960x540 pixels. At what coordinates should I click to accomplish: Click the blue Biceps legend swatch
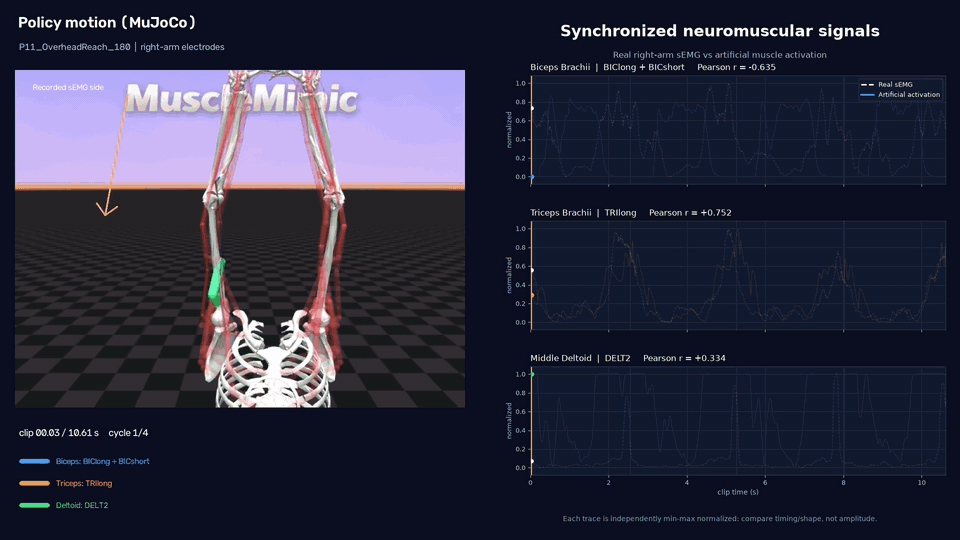34,462
